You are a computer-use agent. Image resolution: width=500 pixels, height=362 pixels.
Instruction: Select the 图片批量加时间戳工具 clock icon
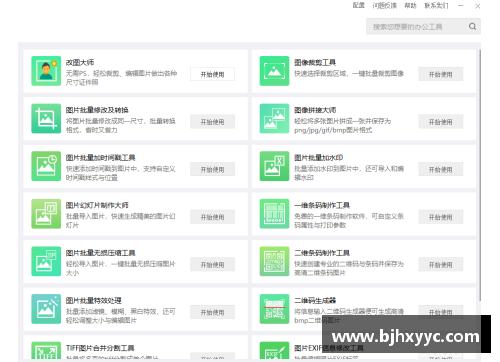click(x=46, y=166)
